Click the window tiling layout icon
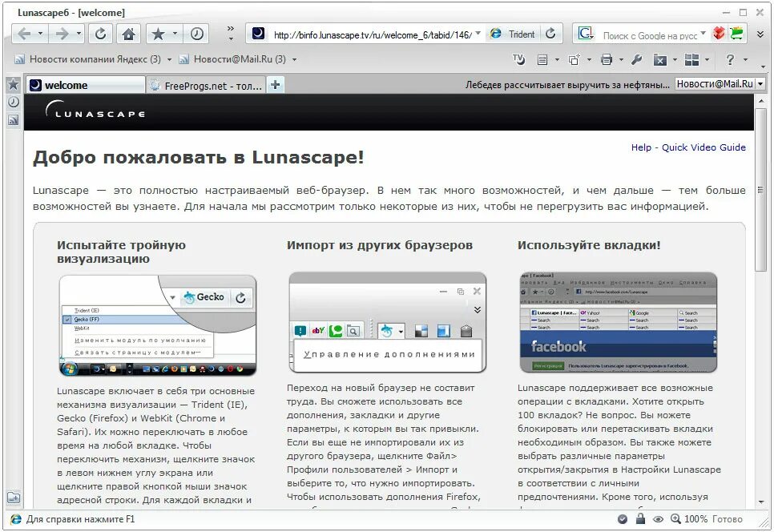Screen dimensions: 774x532 tap(692, 60)
